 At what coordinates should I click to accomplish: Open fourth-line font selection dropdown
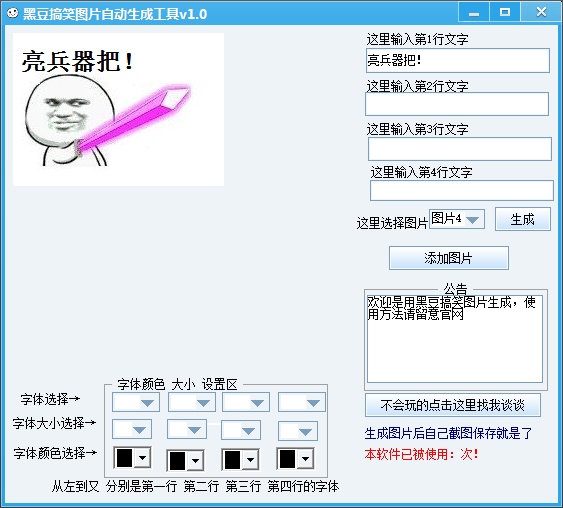point(302,402)
